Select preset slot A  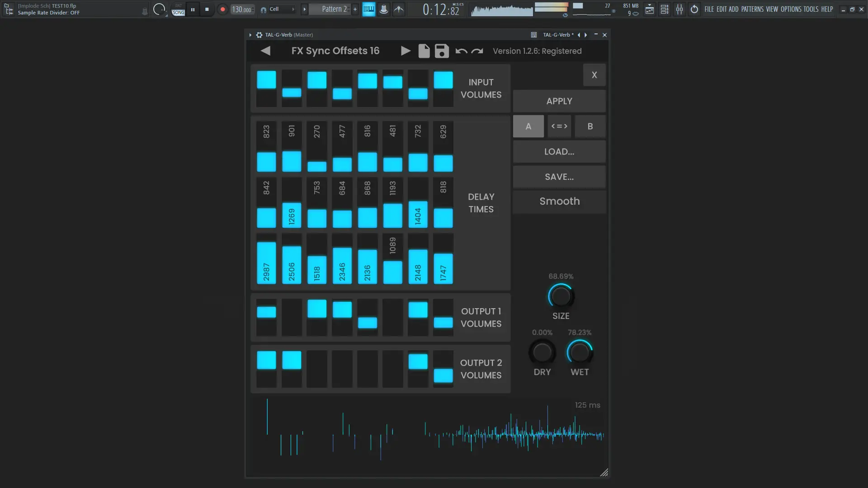pos(528,127)
